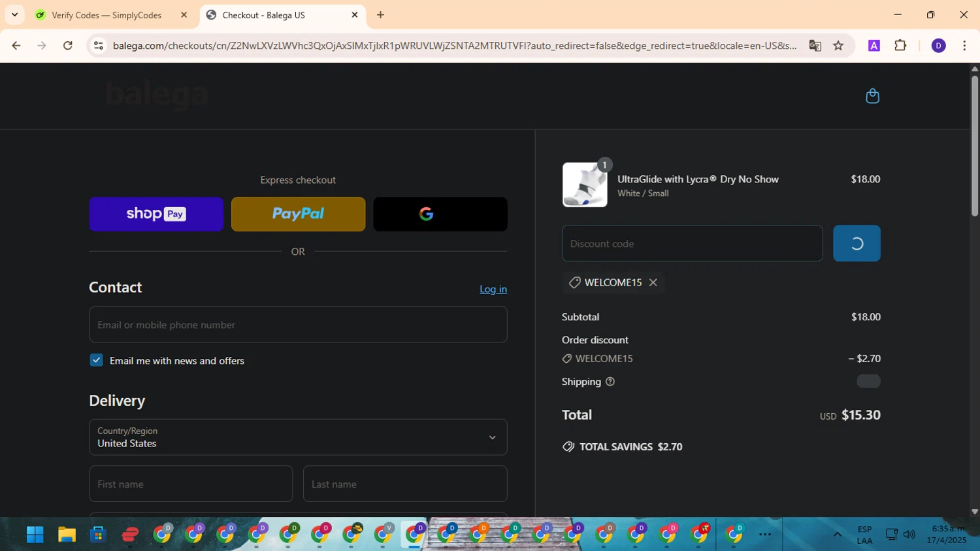Open Chrome three-dot menu
The image size is (980, 551).
pyautogui.click(x=964, y=45)
